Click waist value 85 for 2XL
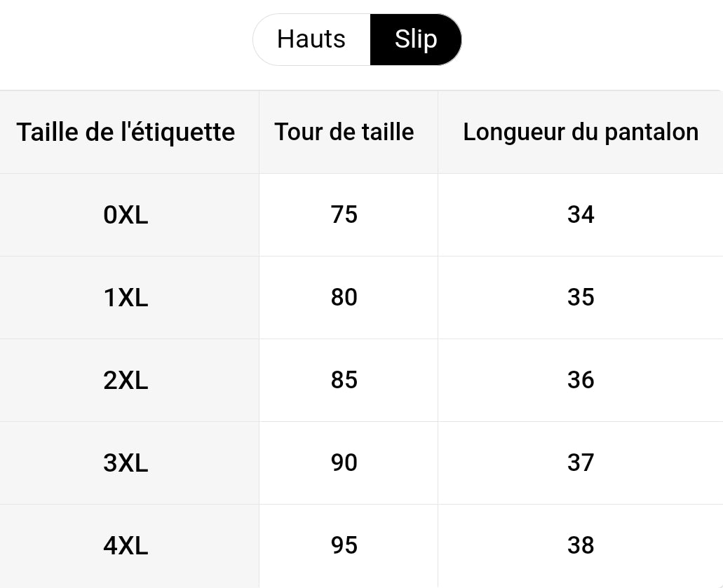This screenshot has height=588, width=723. pyautogui.click(x=344, y=380)
